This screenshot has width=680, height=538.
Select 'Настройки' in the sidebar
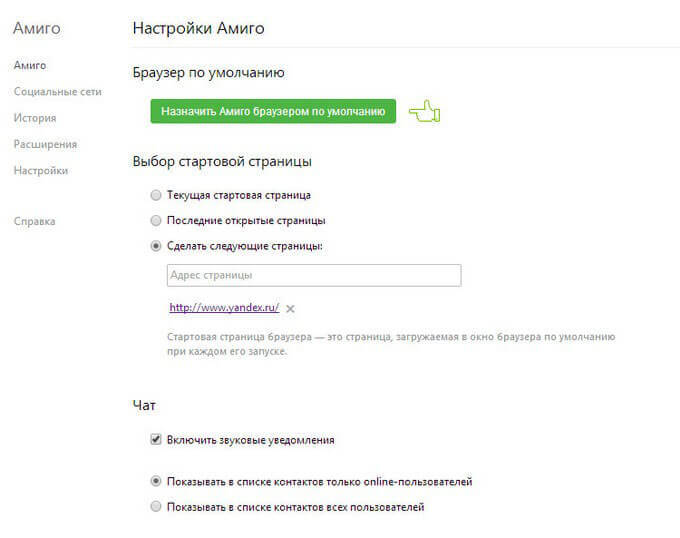41,170
